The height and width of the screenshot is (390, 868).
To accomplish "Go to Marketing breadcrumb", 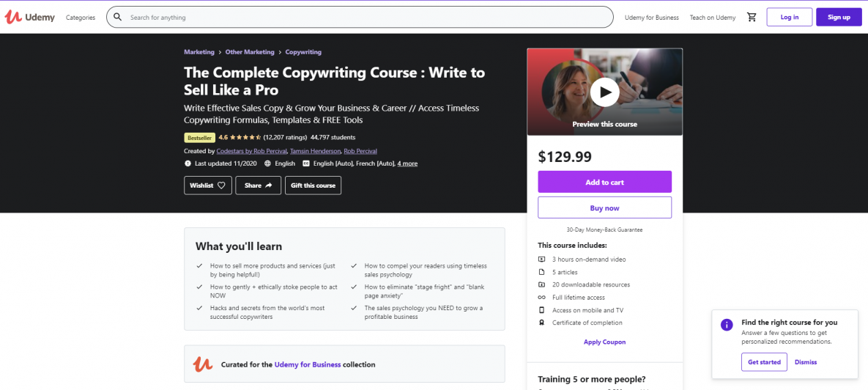I will (199, 52).
